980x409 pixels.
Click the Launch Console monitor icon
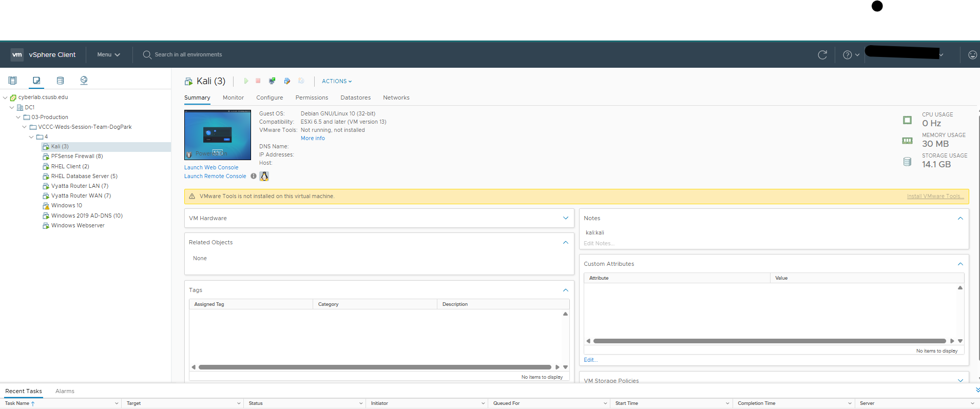(x=272, y=81)
